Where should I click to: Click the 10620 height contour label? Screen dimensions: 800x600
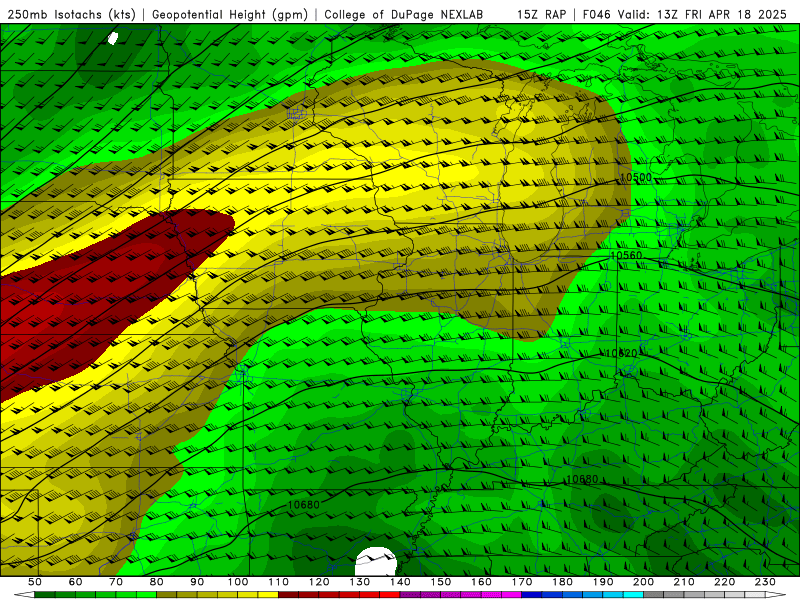click(621, 353)
